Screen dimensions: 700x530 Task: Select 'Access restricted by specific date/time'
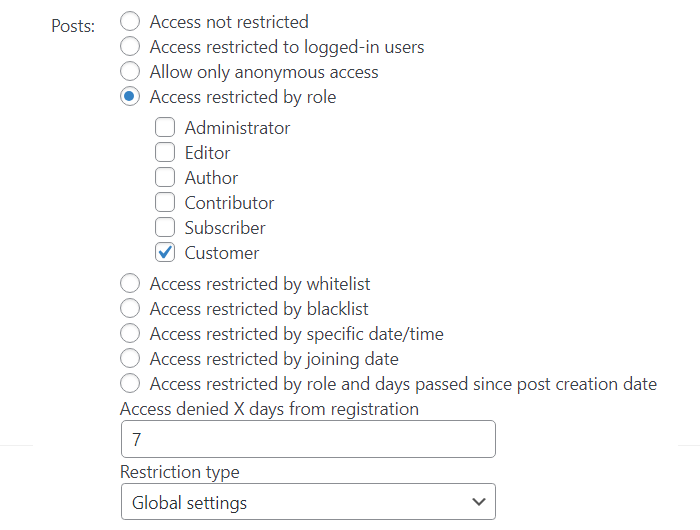130,334
